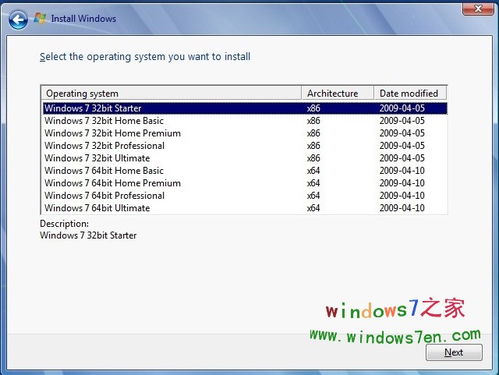The image size is (499, 375).
Task: Click the Windows flag logo icon
Action: pos(40,18)
